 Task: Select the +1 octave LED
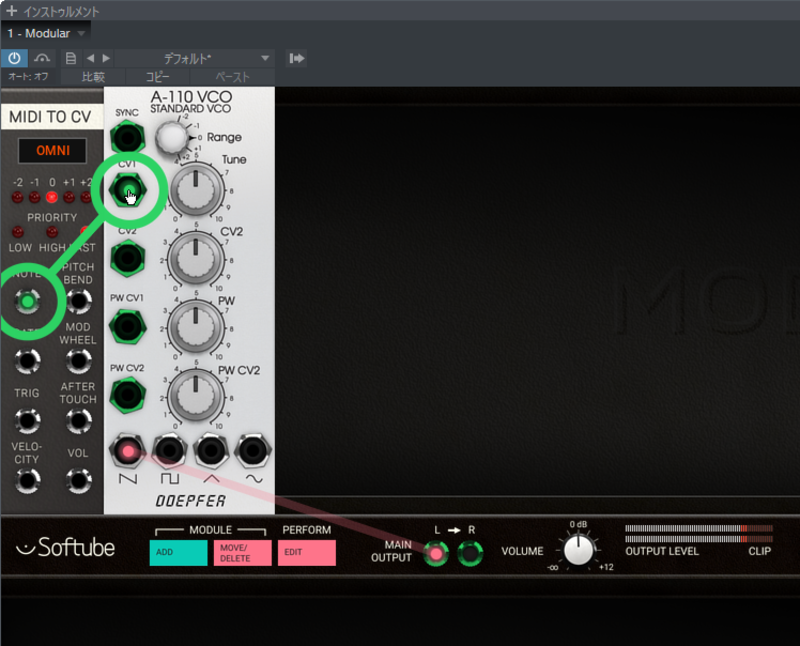pyautogui.click(x=69, y=197)
